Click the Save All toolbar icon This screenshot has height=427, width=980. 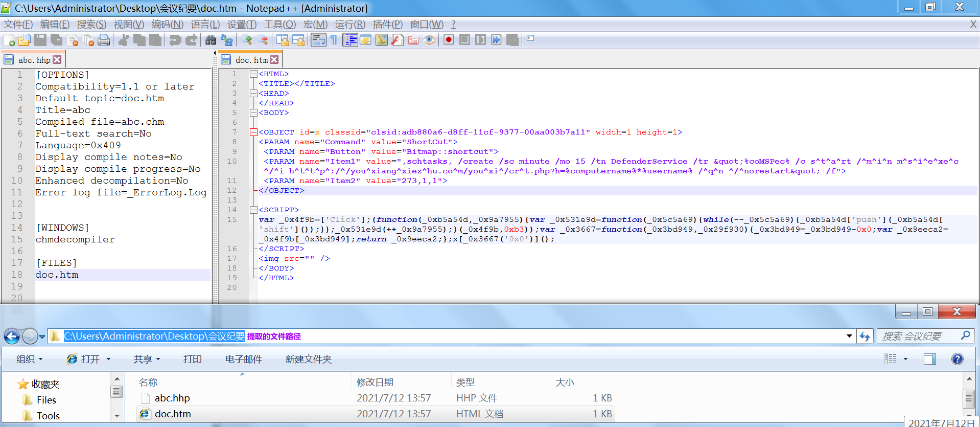(56, 40)
